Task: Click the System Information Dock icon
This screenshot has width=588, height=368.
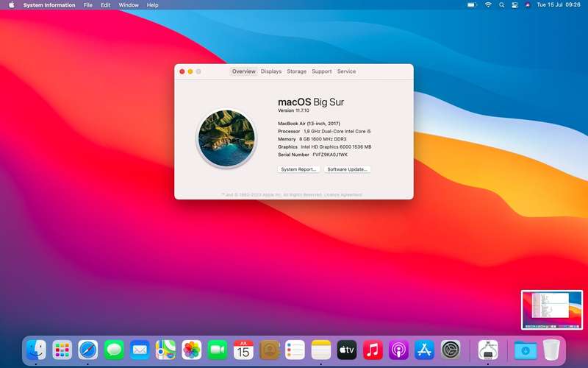Action: pyautogui.click(x=488, y=350)
